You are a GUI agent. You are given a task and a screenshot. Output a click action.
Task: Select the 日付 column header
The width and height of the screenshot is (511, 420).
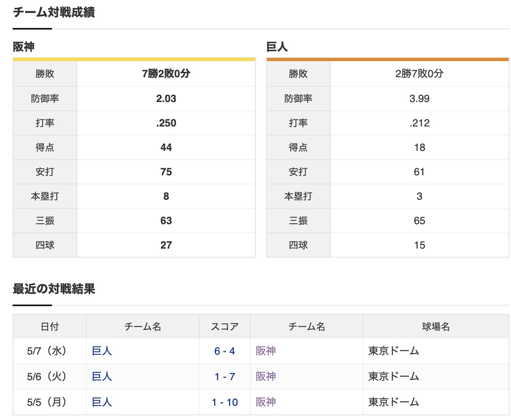pos(49,326)
